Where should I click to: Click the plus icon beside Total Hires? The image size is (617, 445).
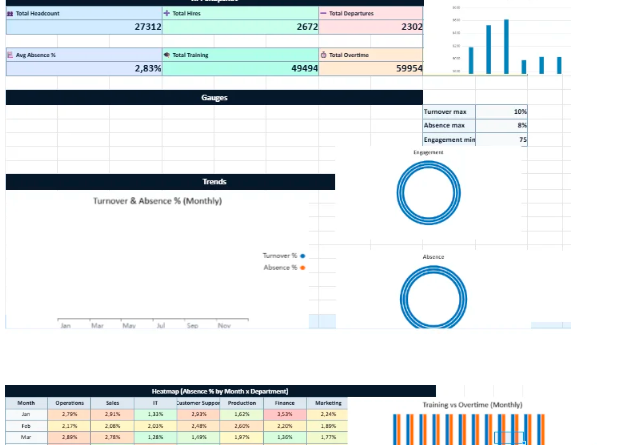[167, 13]
